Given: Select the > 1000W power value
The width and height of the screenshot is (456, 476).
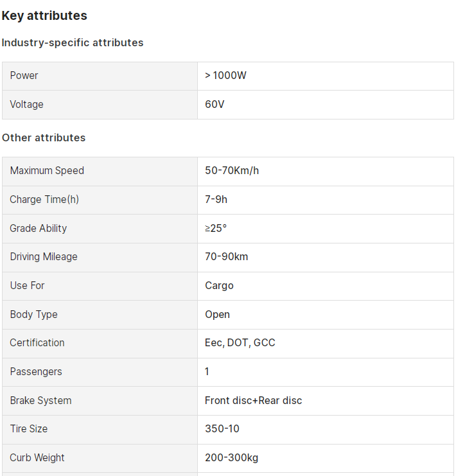Looking at the screenshot, I should coord(225,76).
